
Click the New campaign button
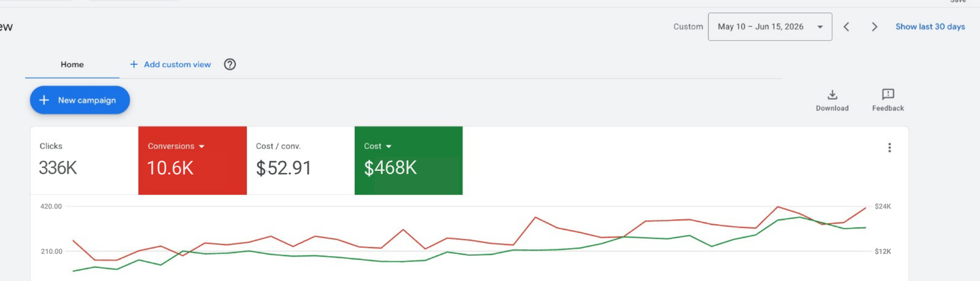(x=80, y=100)
